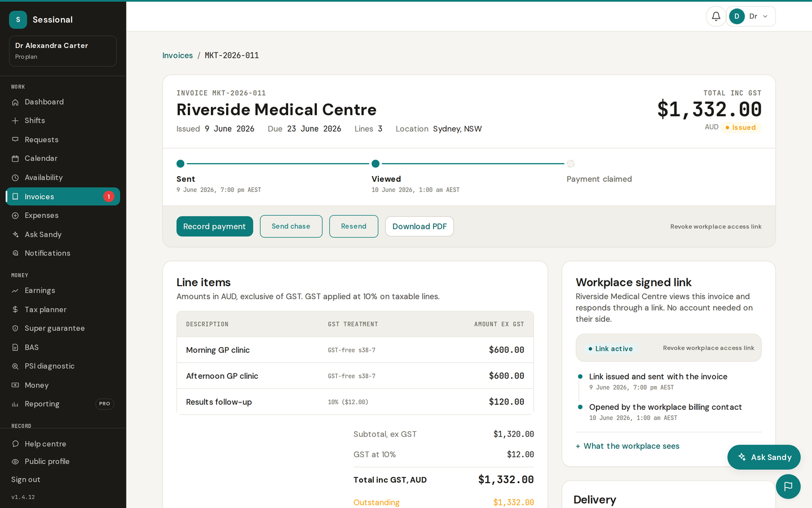Viewport: 812px width, 508px height.
Task: Download the invoice PDF
Action: click(x=420, y=226)
